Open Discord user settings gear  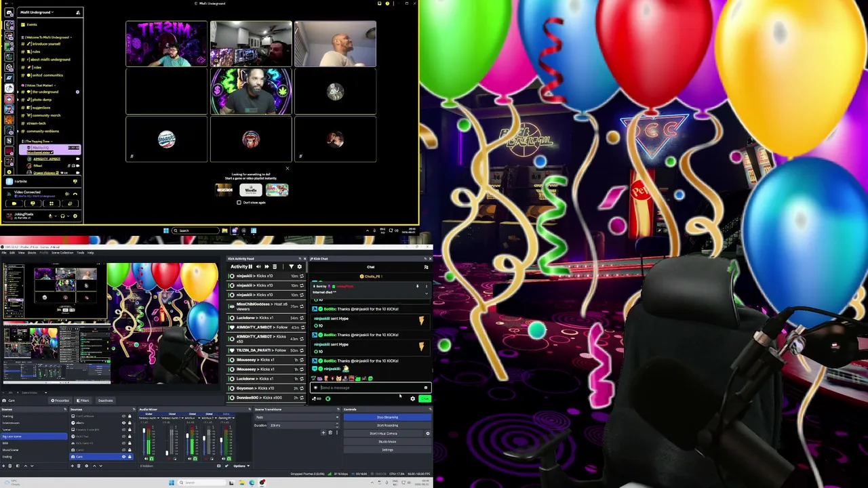(75, 216)
